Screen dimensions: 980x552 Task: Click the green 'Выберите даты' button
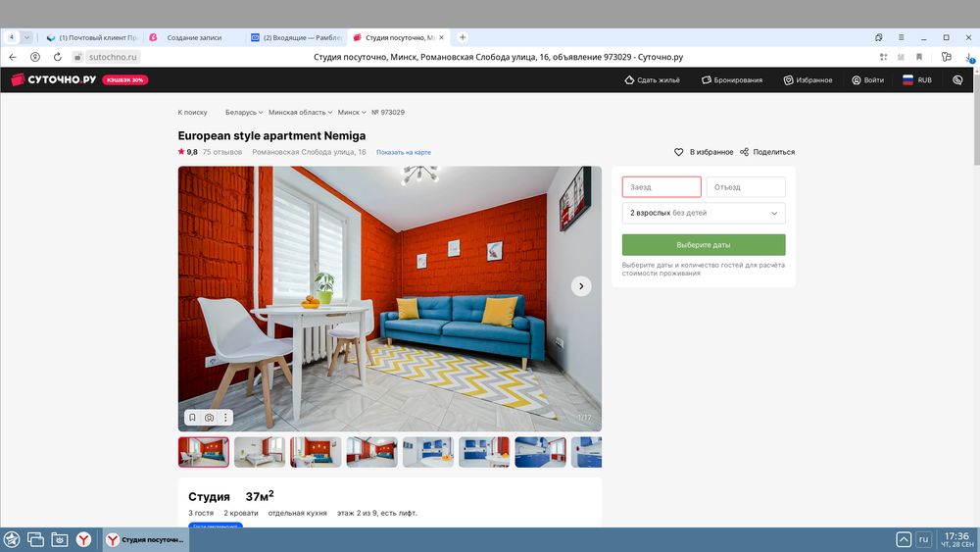(703, 245)
